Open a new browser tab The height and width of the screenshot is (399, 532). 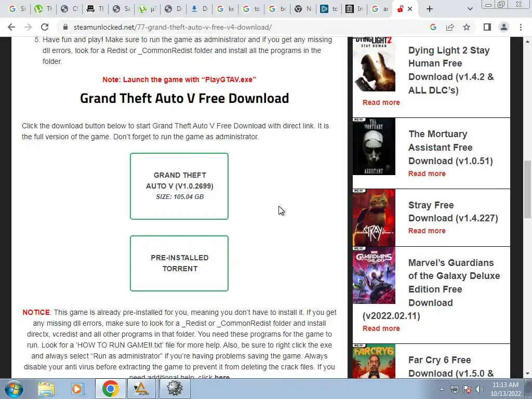(x=430, y=9)
